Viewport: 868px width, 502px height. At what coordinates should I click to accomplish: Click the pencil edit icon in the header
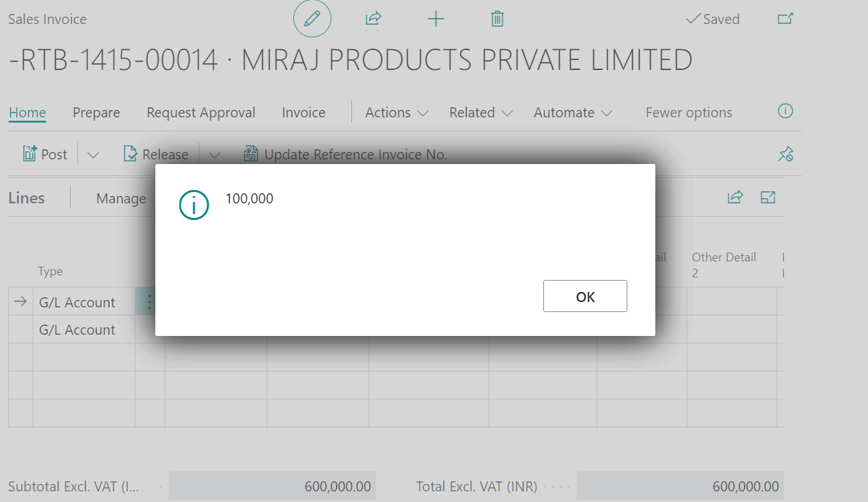pos(312,19)
